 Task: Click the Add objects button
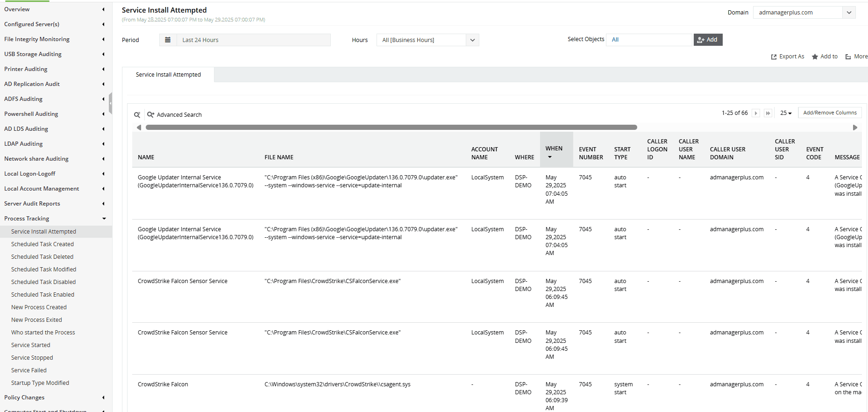(x=708, y=40)
